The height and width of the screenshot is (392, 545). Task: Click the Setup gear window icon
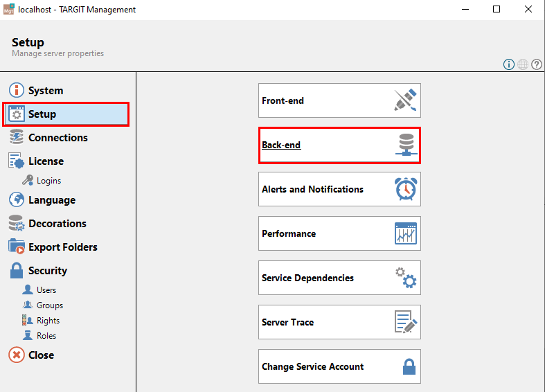[17, 114]
